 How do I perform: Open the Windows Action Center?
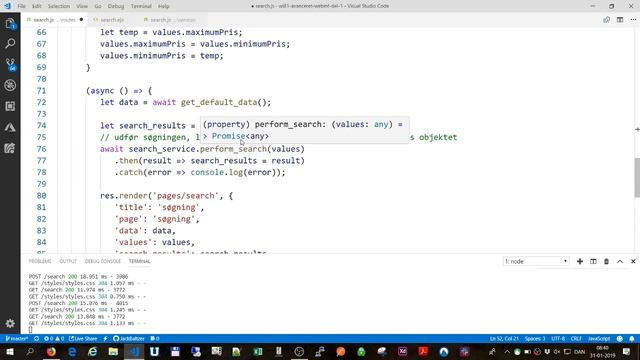point(627,351)
